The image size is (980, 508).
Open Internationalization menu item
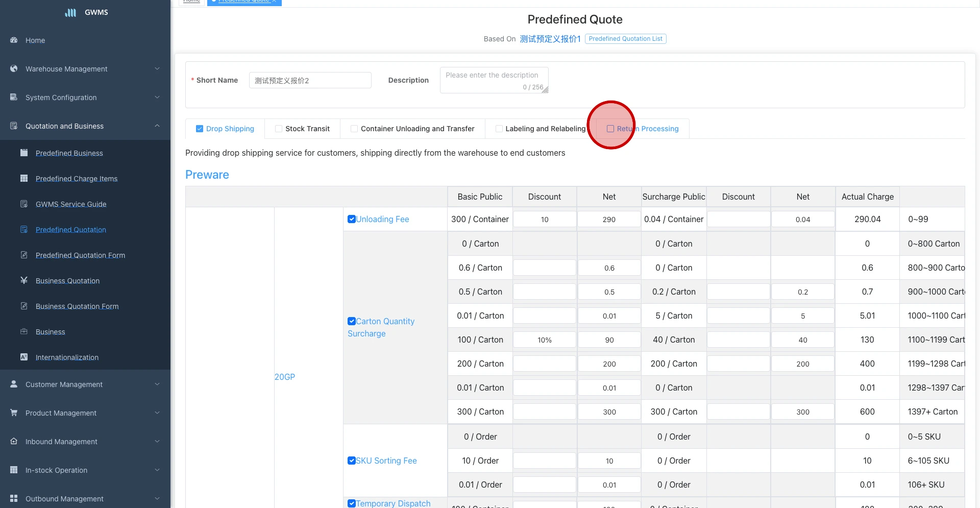(x=85, y=357)
